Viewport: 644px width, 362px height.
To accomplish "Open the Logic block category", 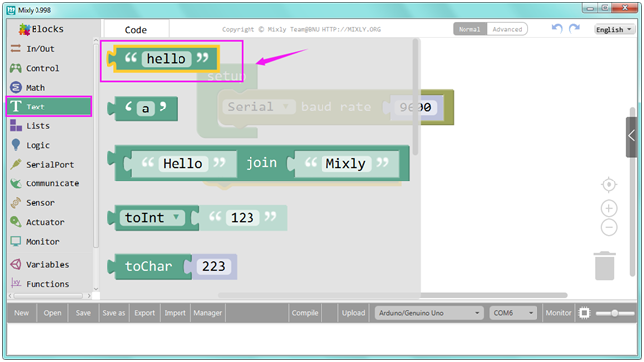I will pos(48,145).
